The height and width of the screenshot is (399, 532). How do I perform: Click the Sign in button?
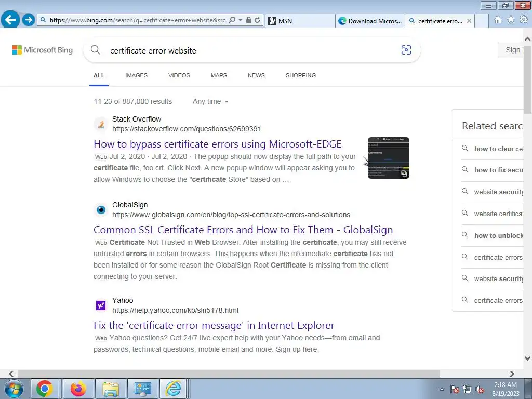[x=511, y=50]
